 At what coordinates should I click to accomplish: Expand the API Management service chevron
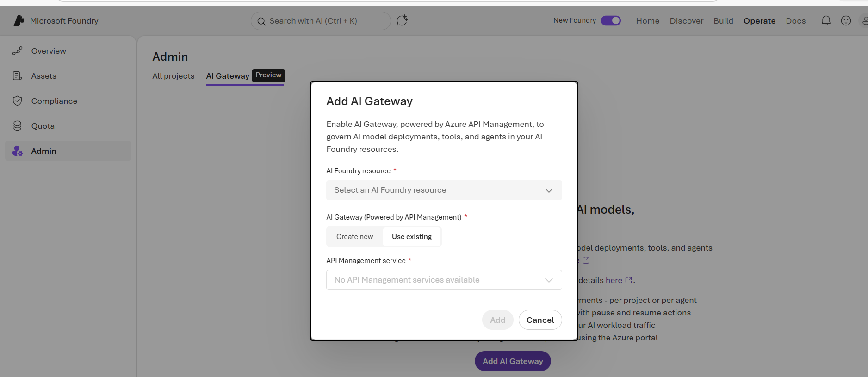coord(549,280)
